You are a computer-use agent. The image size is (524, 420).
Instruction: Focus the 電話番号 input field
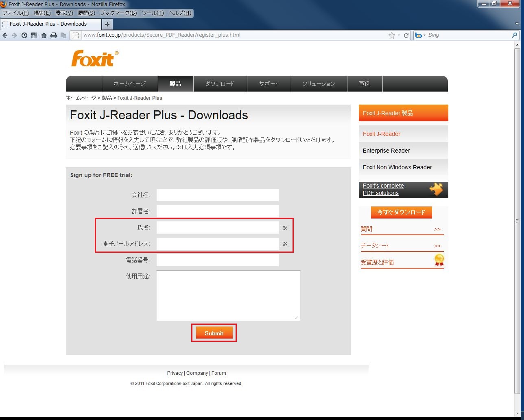pyautogui.click(x=218, y=260)
